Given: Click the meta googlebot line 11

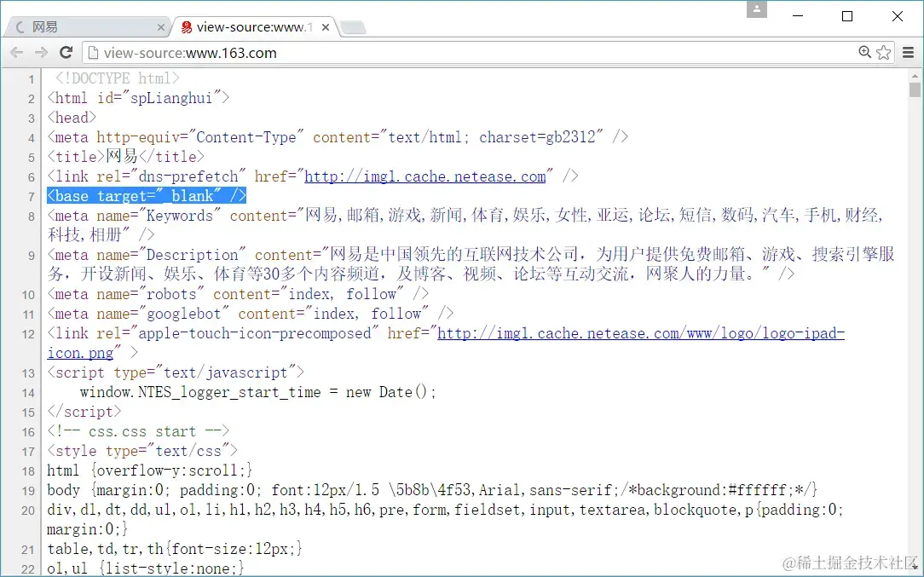Looking at the screenshot, I should [251, 314].
